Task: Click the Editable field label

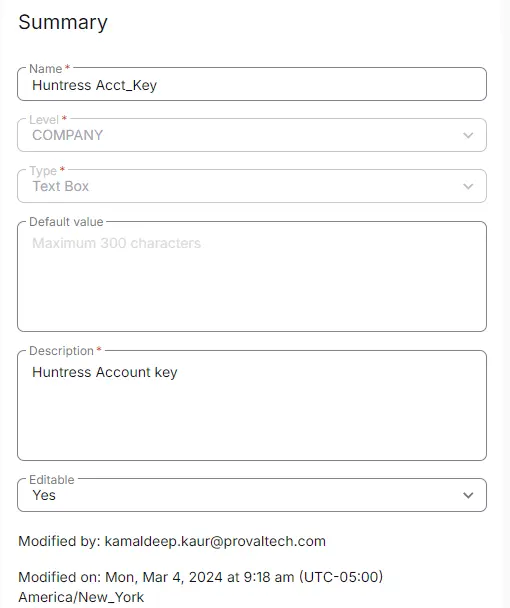Action: [52, 480]
